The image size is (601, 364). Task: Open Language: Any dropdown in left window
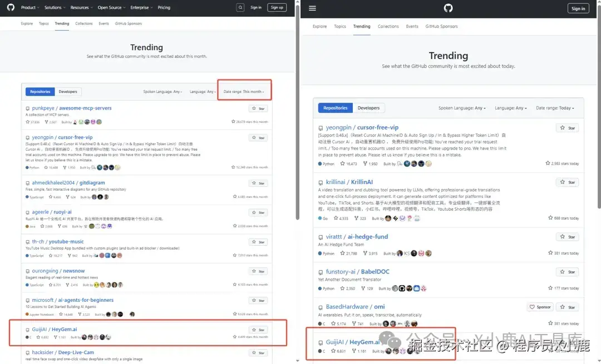[x=203, y=92]
